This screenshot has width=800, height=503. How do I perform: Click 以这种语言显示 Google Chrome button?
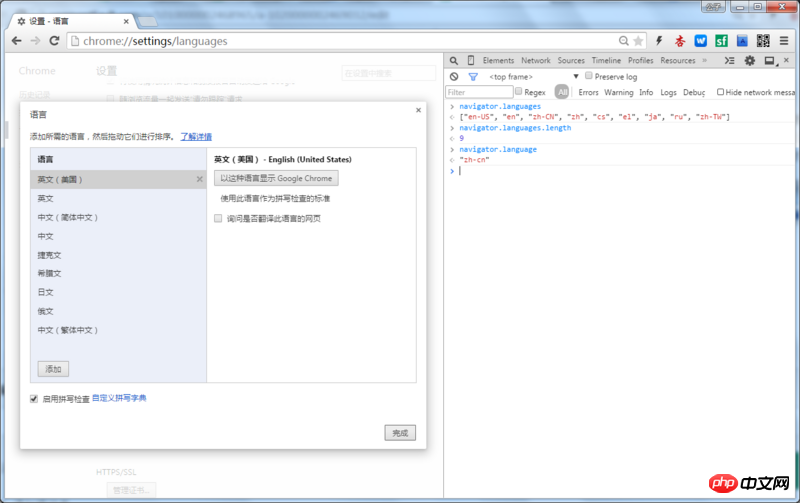click(276, 178)
